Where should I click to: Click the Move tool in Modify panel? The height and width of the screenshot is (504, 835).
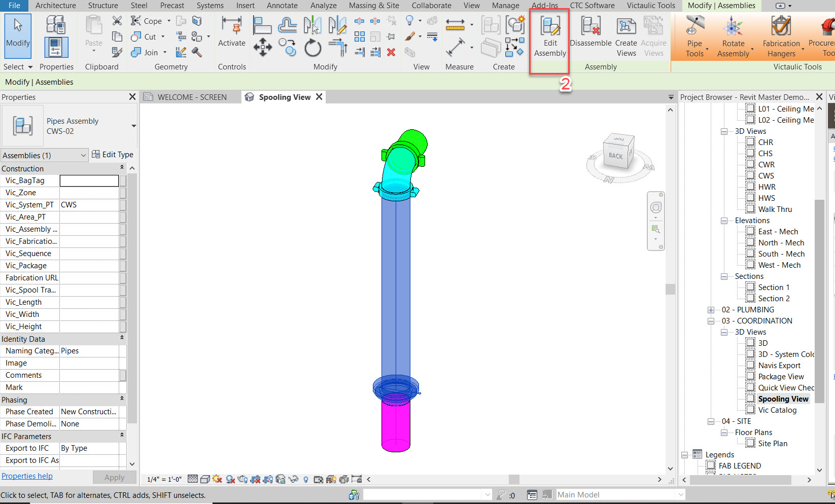point(262,49)
